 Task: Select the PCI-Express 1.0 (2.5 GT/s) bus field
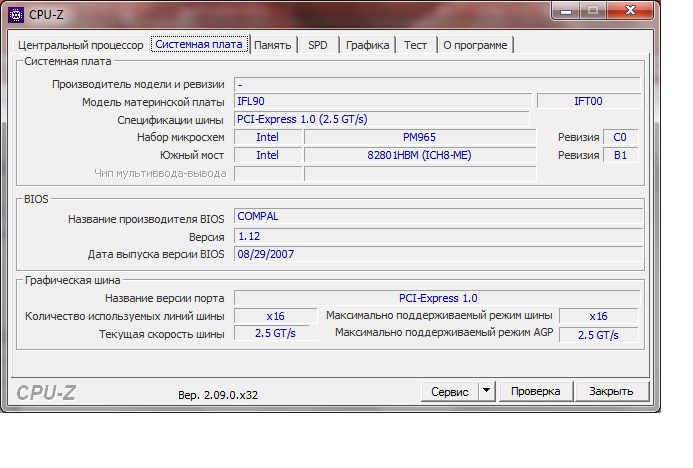[x=381, y=119]
